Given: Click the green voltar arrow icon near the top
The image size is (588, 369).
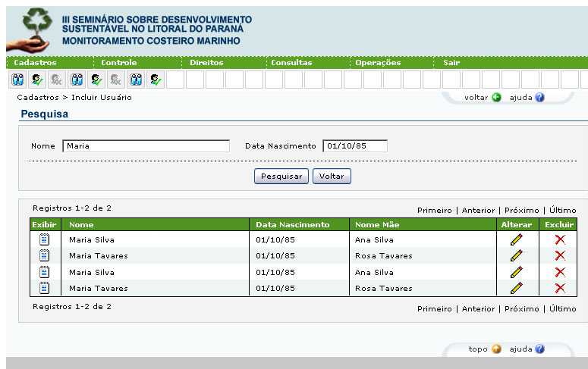Looking at the screenshot, I should [497, 98].
